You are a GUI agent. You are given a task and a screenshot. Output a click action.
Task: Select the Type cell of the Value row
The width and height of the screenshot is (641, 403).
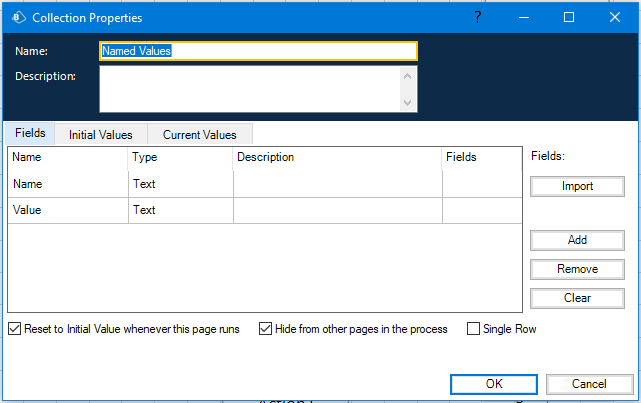pyautogui.click(x=180, y=210)
